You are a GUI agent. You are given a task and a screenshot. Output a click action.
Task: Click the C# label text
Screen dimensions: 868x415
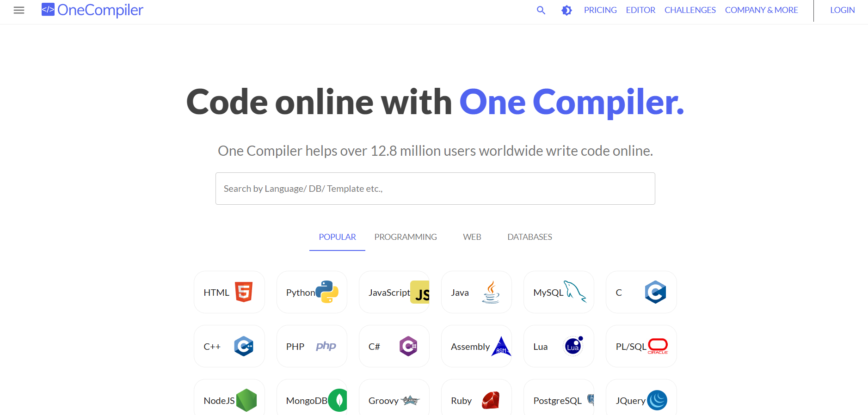click(x=374, y=347)
